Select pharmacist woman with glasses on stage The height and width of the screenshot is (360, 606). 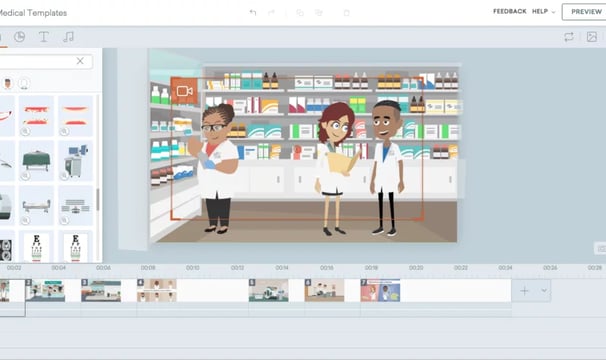[x=215, y=169]
